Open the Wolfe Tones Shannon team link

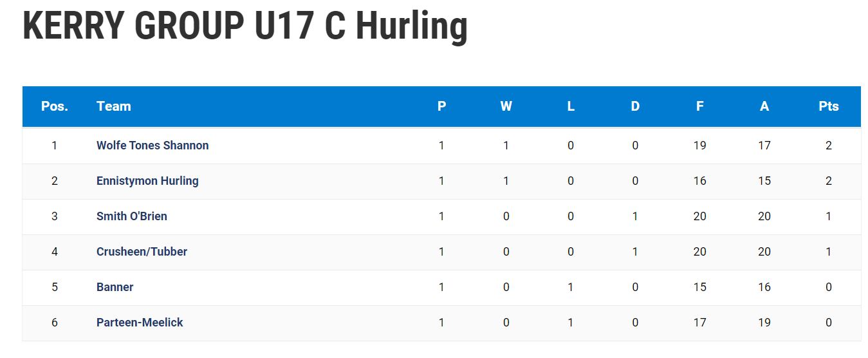coord(152,146)
